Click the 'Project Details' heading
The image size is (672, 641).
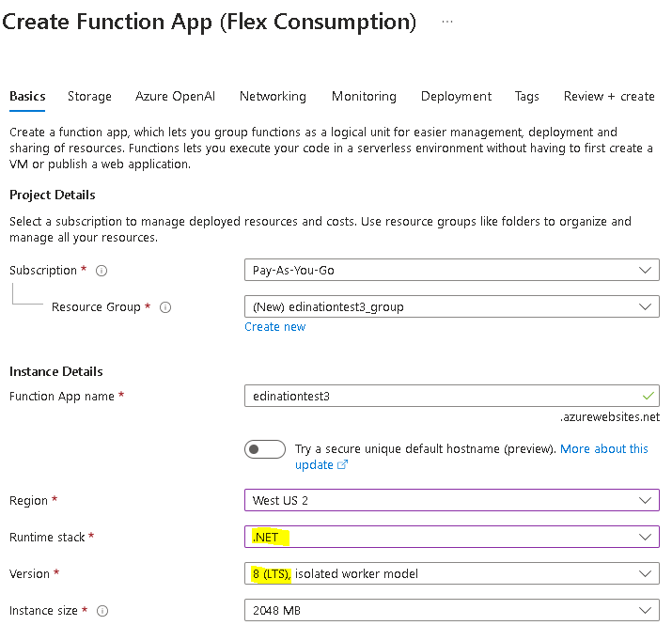pyautogui.click(x=53, y=195)
